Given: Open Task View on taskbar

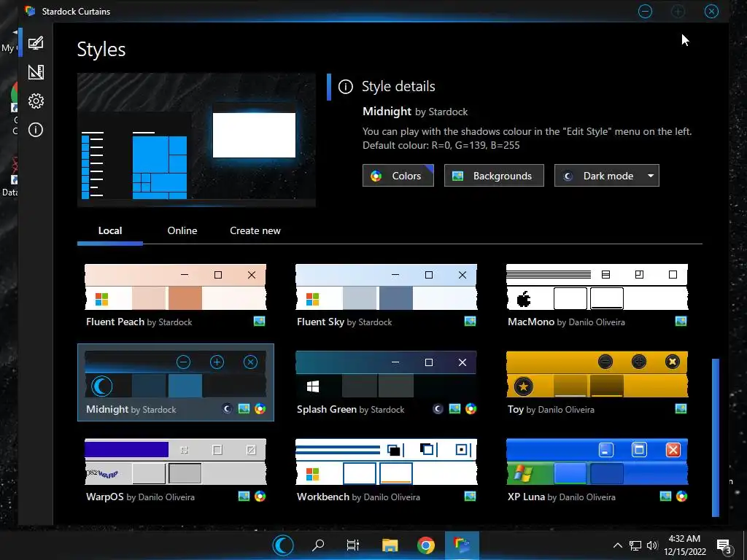Looking at the screenshot, I should [353, 545].
